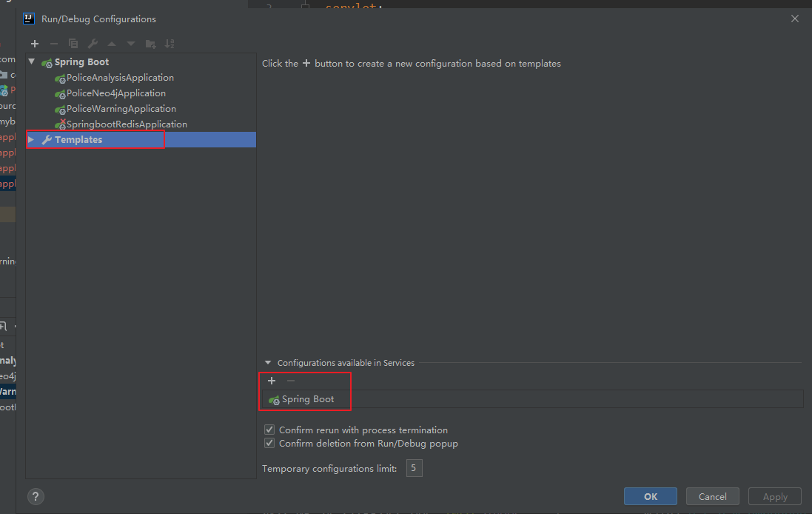
Task: Toggle Confirm rerun with process termination
Action: click(x=269, y=430)
